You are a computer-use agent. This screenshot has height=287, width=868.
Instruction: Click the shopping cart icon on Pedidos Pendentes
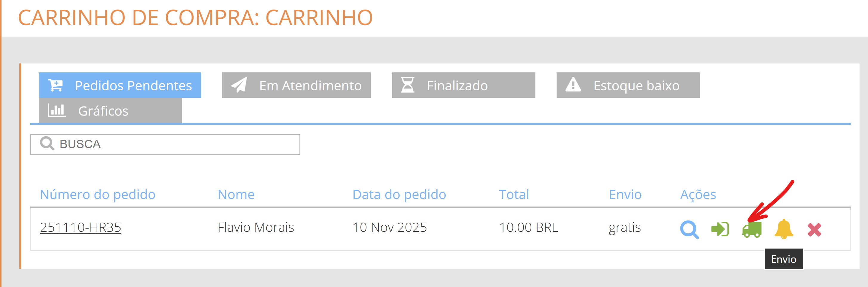pyautogui.click(x=56, y=85)
